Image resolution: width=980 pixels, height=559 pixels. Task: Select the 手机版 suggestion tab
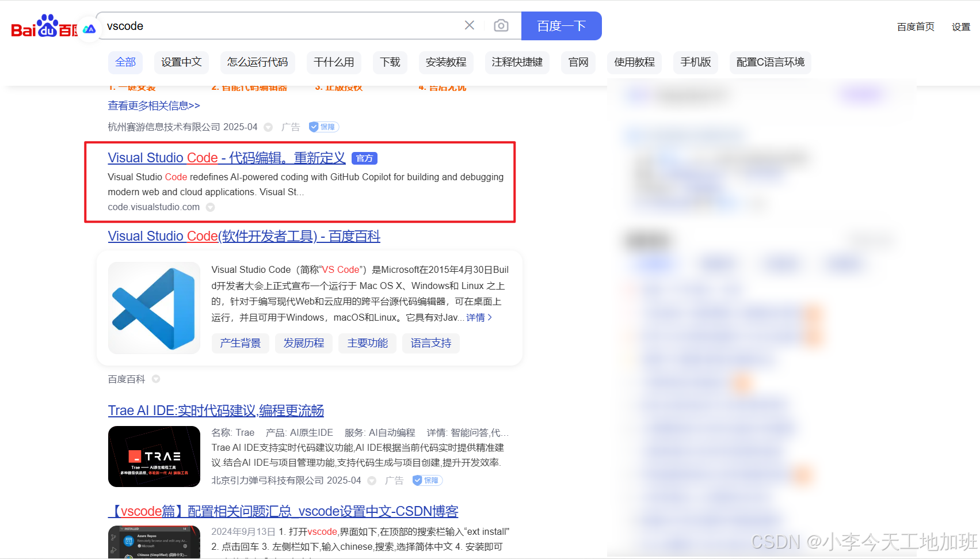coord(696,62)
